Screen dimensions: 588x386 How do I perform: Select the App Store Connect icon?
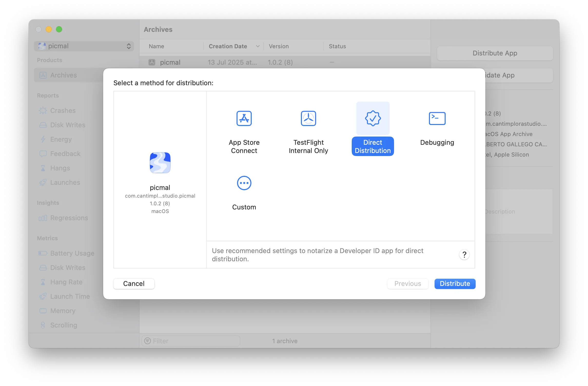pyautogui.click(x=244, y=118)
